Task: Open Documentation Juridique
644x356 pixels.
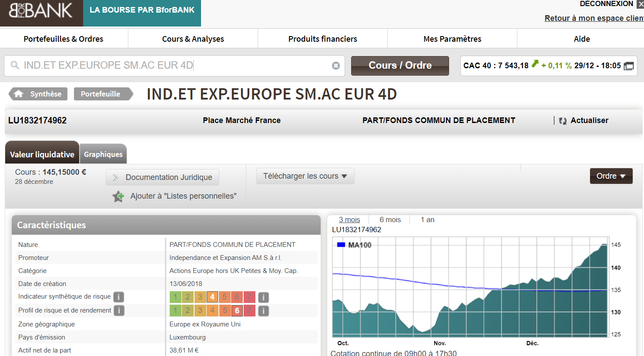Action: coord(162,177)
